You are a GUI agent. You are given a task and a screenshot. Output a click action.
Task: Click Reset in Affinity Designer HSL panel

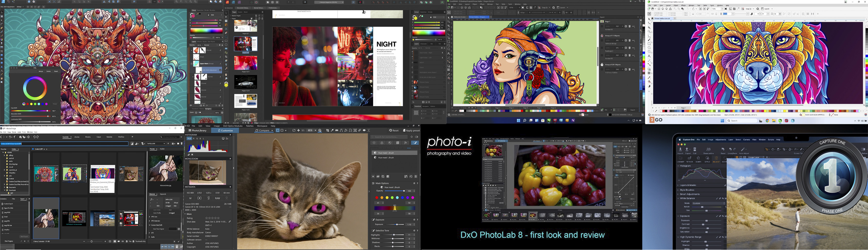(x=56, y=71)
